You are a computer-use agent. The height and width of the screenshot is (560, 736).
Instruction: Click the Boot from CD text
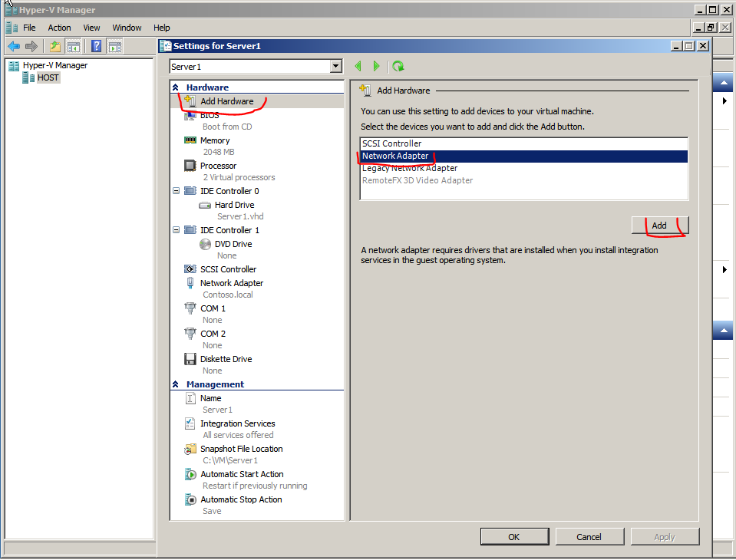point(227,127)
